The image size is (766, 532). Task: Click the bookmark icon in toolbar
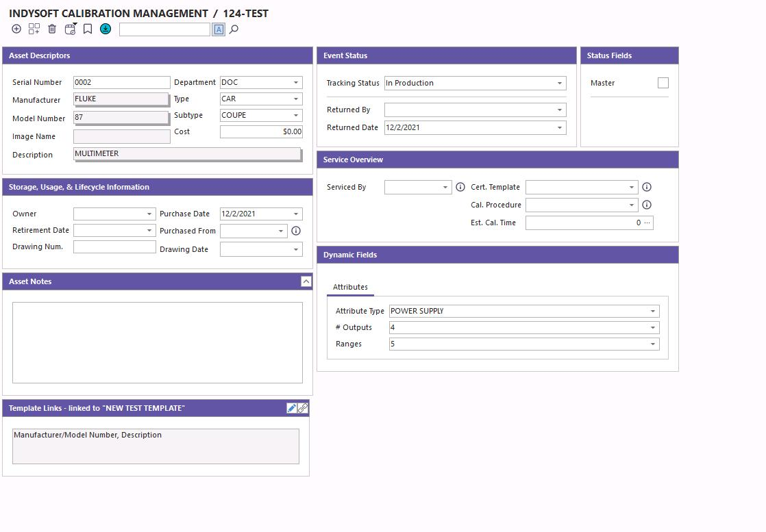tap(88, 29)
